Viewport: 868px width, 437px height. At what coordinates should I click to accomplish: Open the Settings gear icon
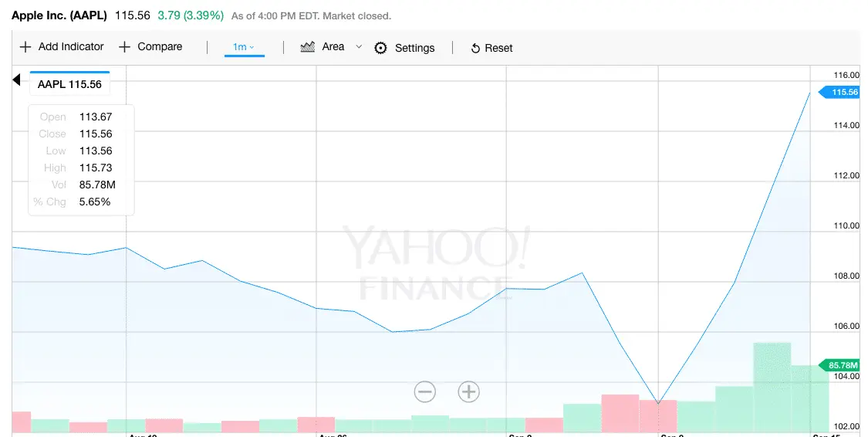click(x=380, y=48)
